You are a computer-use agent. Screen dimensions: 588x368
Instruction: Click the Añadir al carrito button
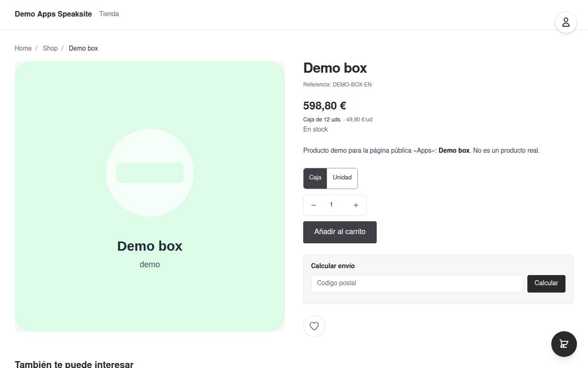(340, 232)
